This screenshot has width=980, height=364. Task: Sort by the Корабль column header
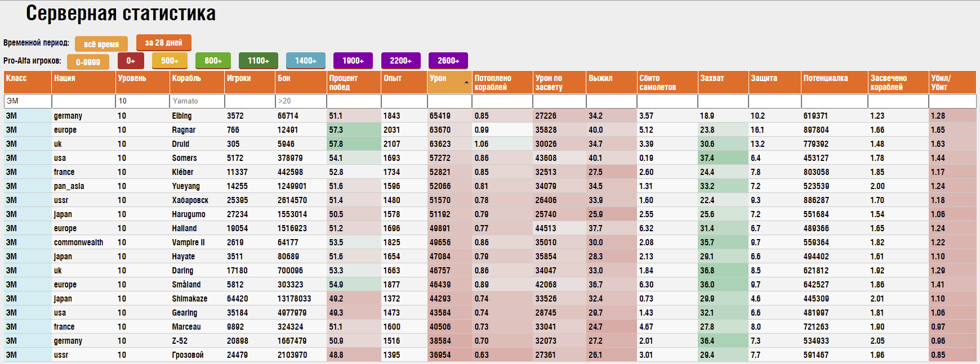click(x=197, y=82)
